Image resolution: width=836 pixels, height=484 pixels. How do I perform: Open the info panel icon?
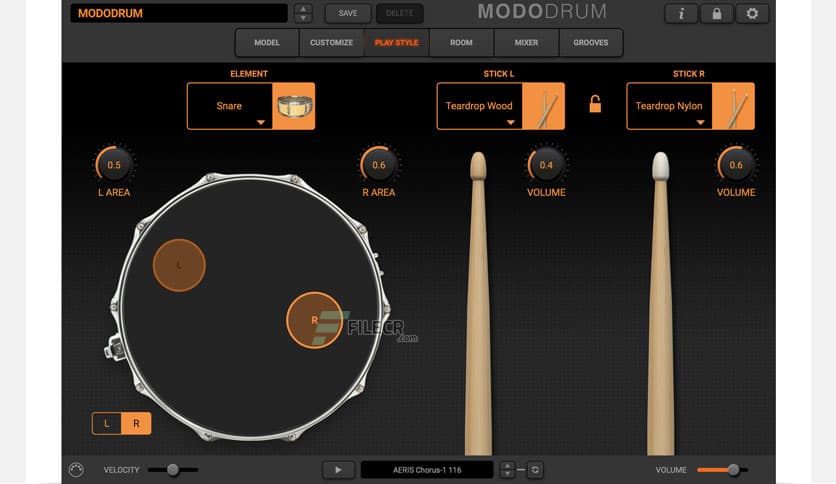click(681, 14)
